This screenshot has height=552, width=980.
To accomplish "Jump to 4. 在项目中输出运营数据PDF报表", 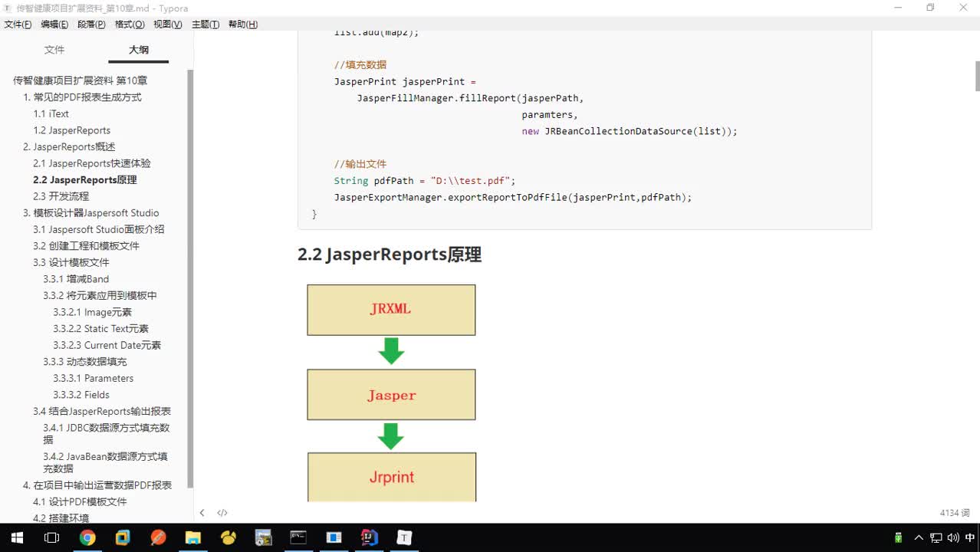I will [97, 485].
